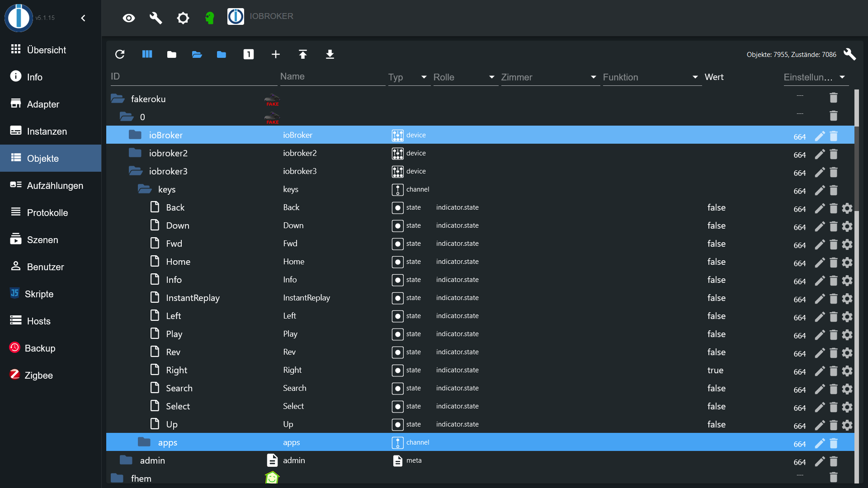Delete the Play state object
Screen dimensions: 868x488
coord(834,335)
